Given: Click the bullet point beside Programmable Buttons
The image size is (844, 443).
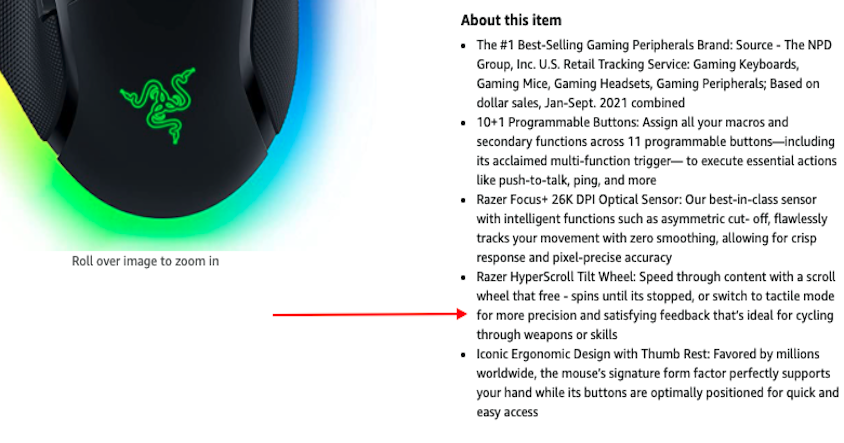Looking at the screenshot, I should [463, 123].
